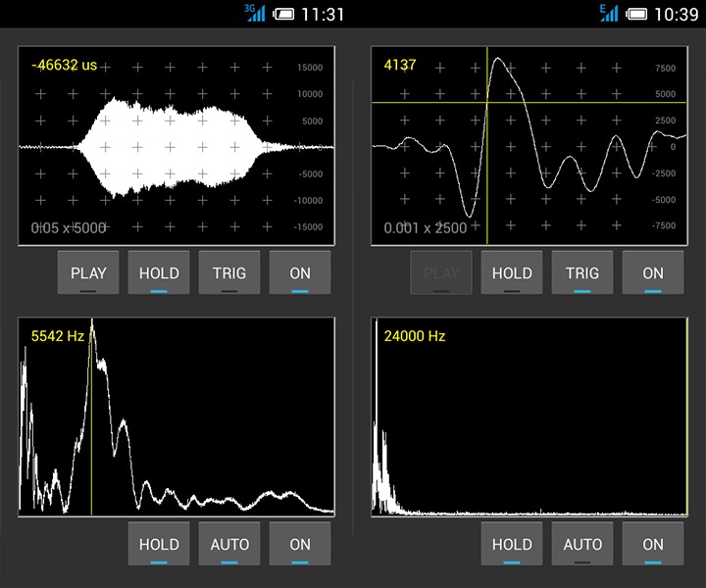
Task: Click the greyed-out PLAY button on right screen
Action: [x=441, y=273]
